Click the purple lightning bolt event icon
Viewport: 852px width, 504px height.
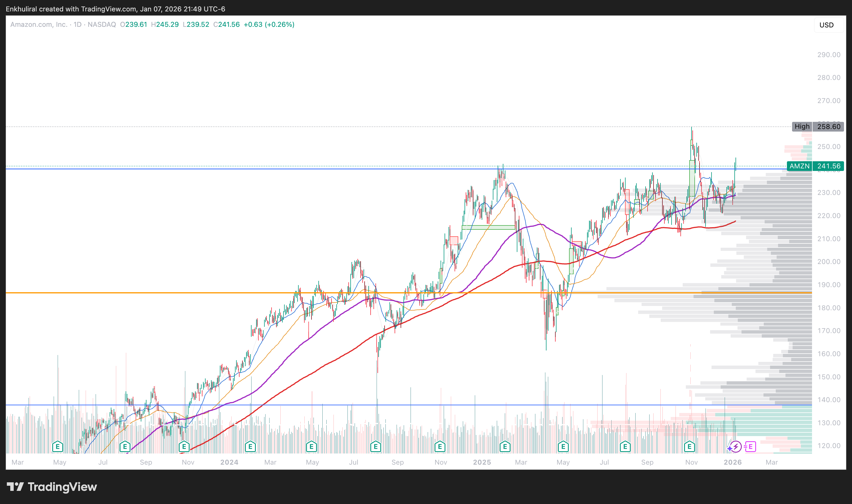coord(736,447)
